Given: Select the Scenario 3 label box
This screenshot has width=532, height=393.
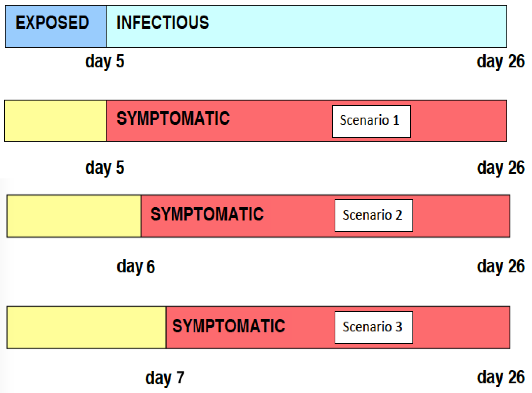Looking at the screenshot, I should coord(374,327).
